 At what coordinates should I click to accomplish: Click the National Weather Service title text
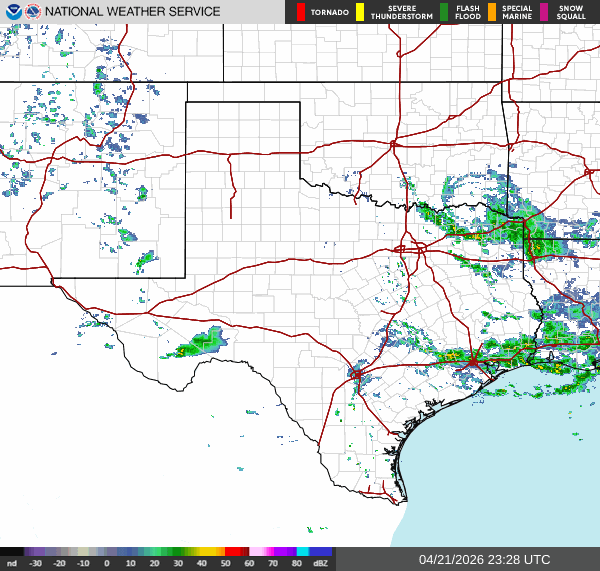pos(133,12)
